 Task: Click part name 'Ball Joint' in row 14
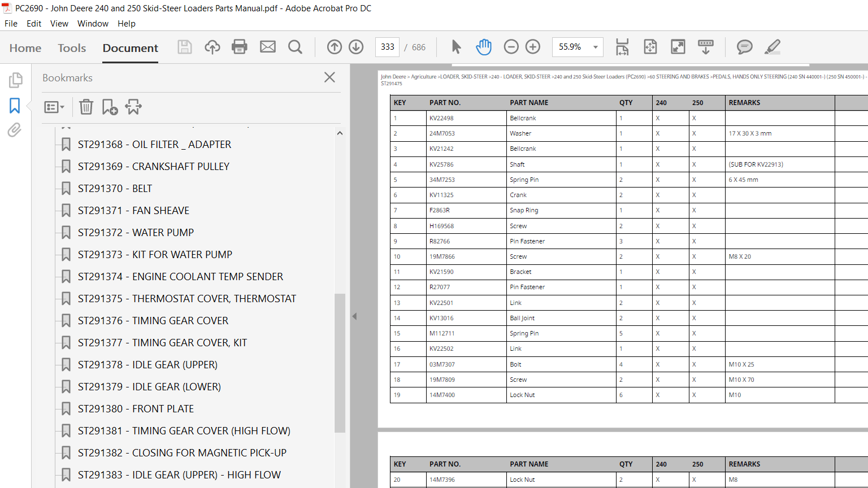pos(522,318)
